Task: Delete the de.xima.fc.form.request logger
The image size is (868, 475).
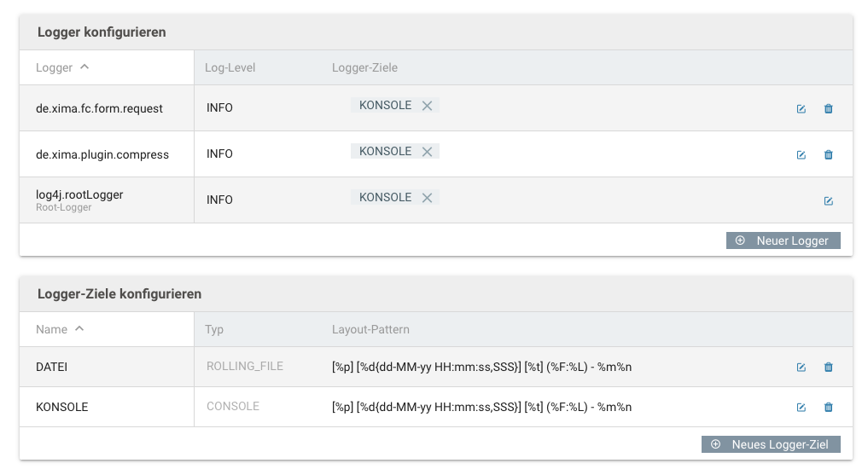Action: click(x=828, y=109)
